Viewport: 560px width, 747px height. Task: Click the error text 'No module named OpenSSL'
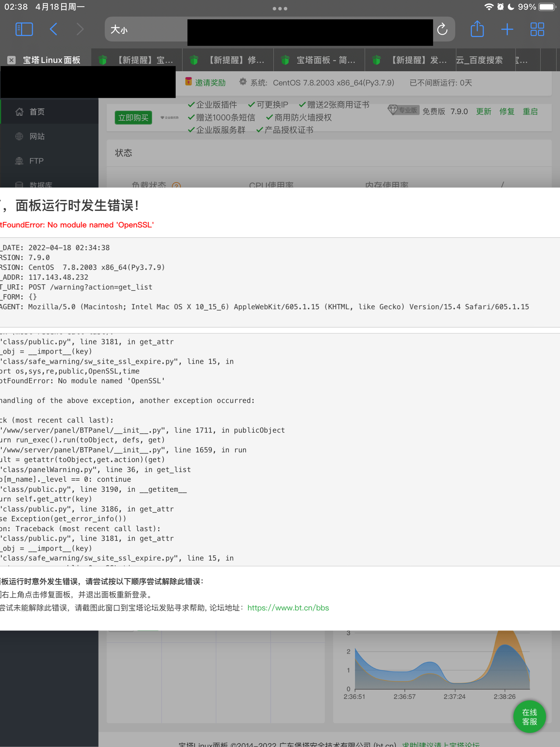coord(101,225)
